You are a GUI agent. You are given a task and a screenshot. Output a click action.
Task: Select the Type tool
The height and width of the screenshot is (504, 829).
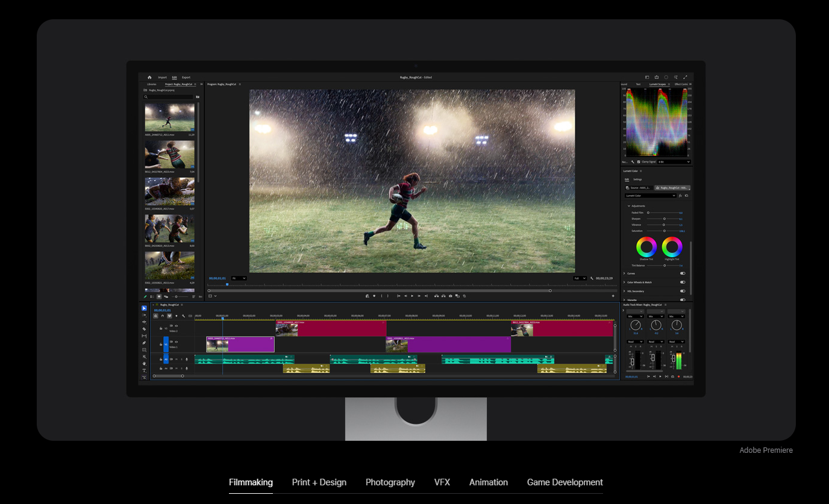[145, 370]
